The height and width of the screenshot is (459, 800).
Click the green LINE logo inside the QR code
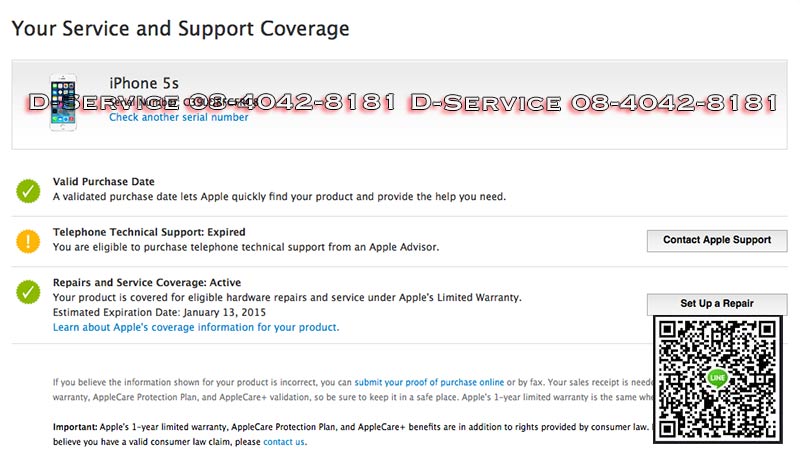point(716,378)
